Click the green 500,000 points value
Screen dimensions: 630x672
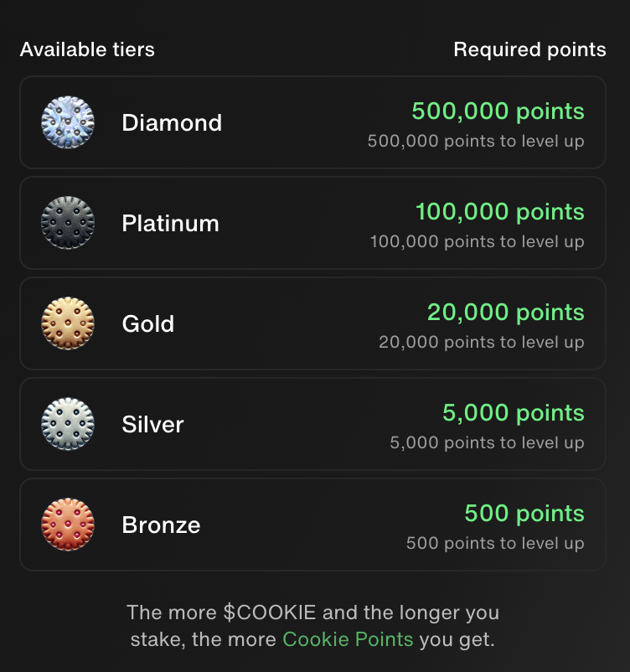point(498,111)
